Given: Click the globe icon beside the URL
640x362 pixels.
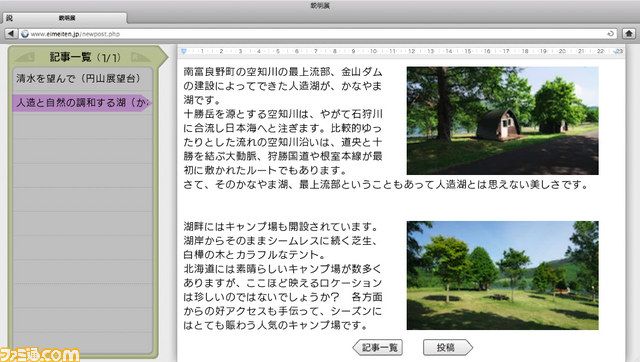Looking at the screenshot, I should [25, 34].
